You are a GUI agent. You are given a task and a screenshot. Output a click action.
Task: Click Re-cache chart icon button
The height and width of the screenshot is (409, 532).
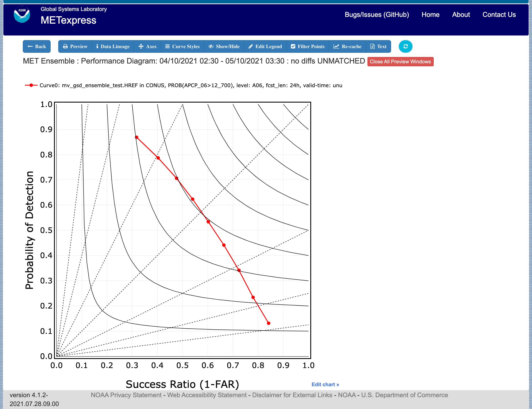click(x=347, y=46)
